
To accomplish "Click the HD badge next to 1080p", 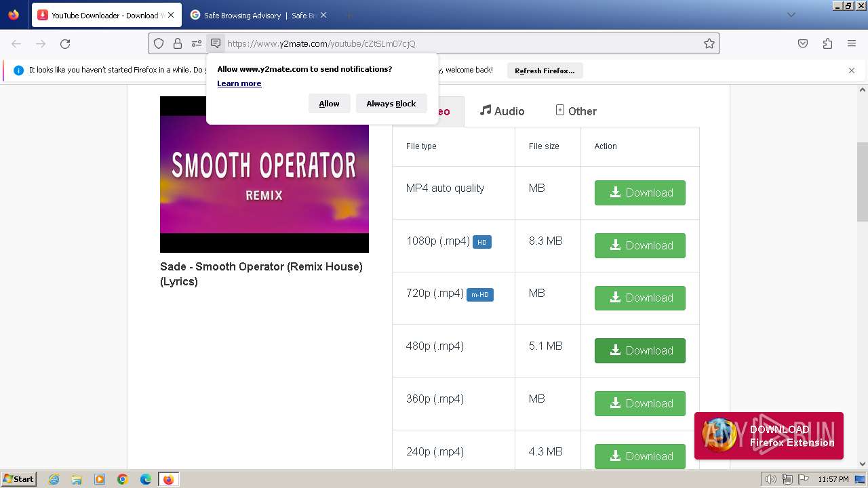I will coord(481,242).
